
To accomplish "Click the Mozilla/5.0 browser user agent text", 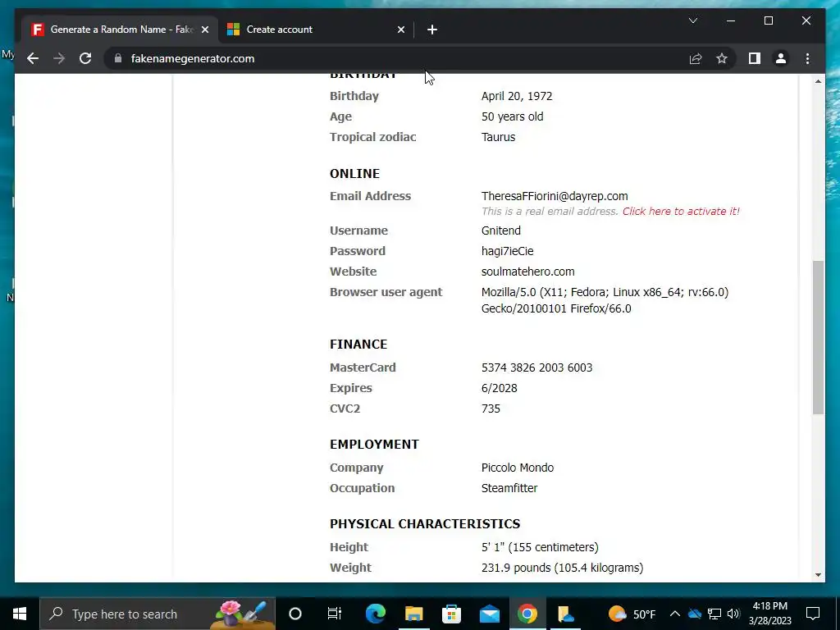I will [605, 300].
